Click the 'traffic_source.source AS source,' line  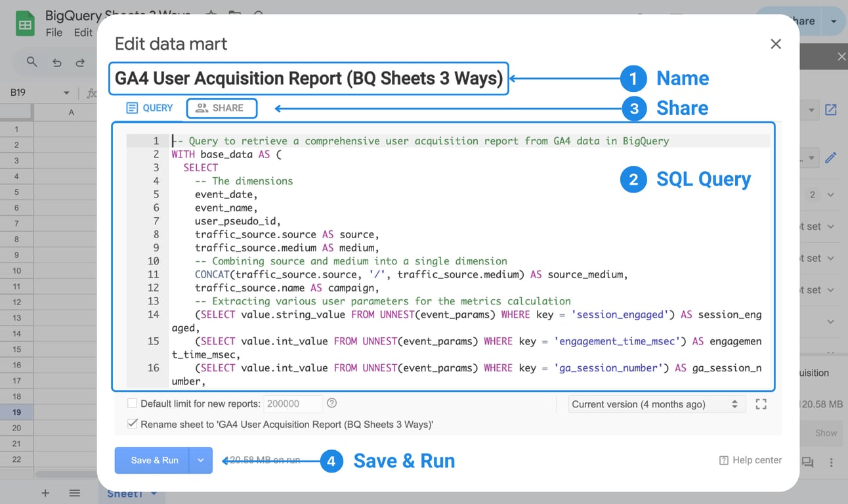point(287,234)
